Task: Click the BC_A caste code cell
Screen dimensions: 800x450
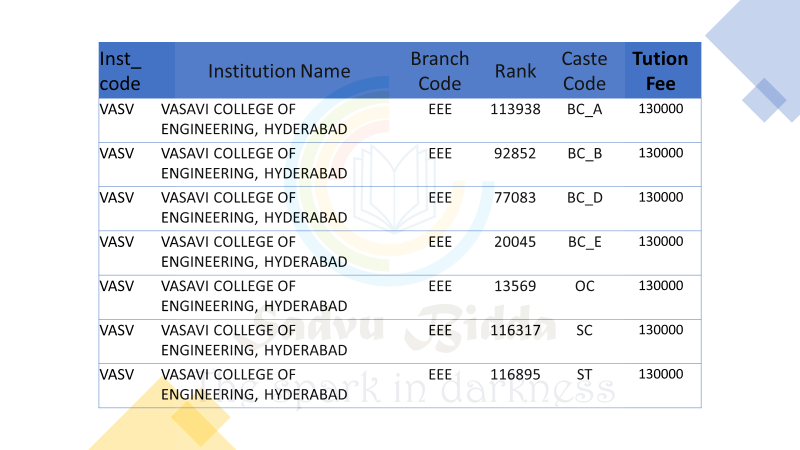Action: pos(585,110)
